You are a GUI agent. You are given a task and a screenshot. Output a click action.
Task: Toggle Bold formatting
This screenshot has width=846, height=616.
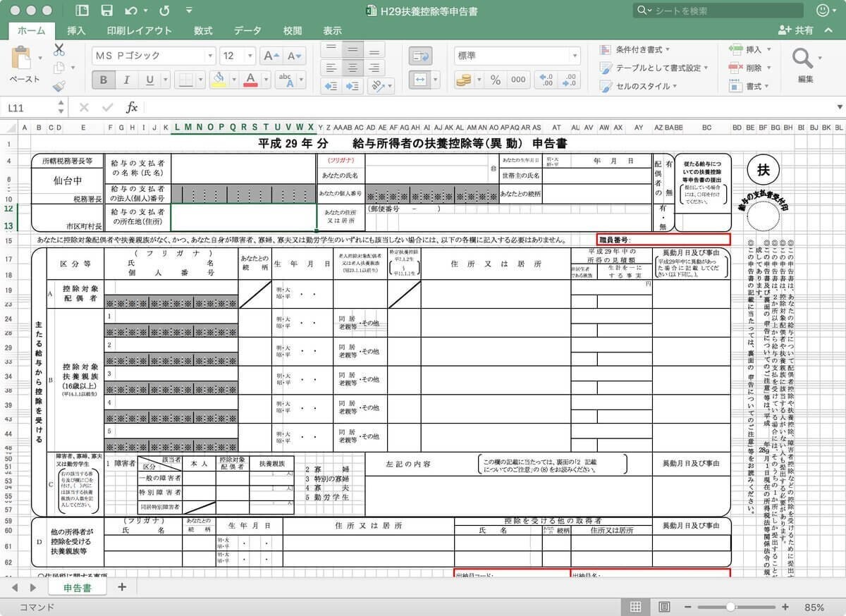click(x=104, y=80)
